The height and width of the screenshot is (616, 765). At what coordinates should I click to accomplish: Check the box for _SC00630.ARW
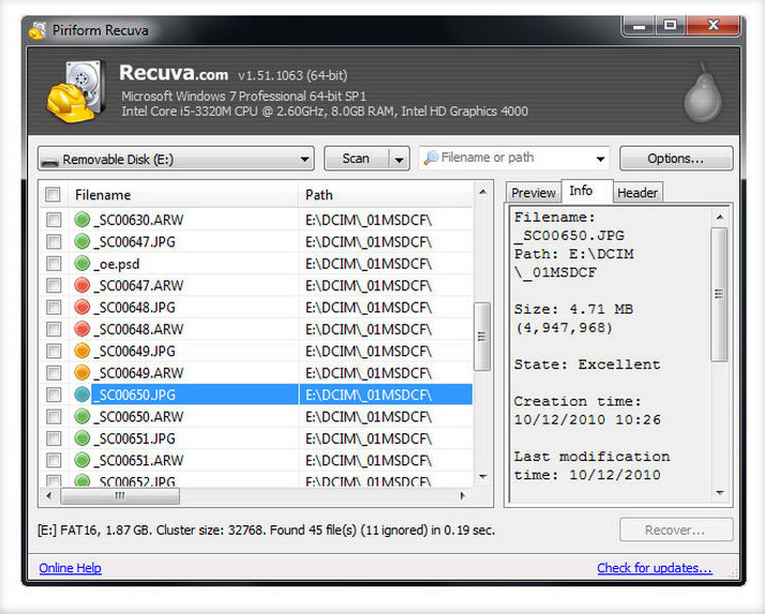point(53,219)
